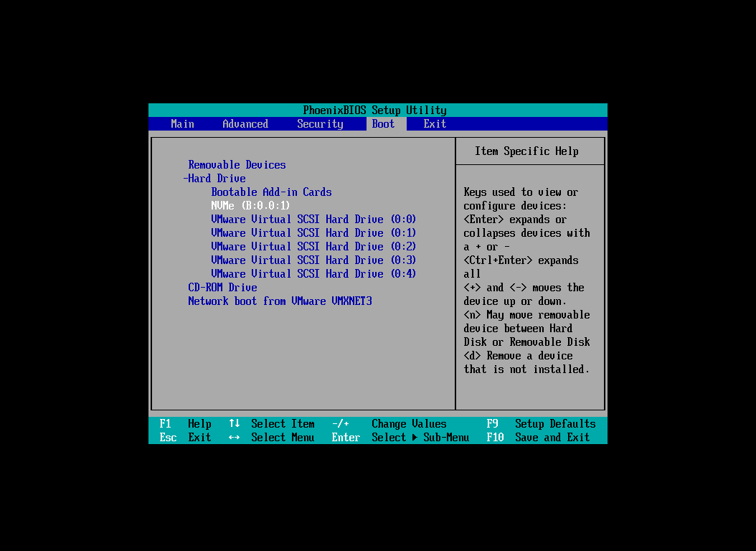
Task: Select Removable Devices boot entry
Action: 237,165
